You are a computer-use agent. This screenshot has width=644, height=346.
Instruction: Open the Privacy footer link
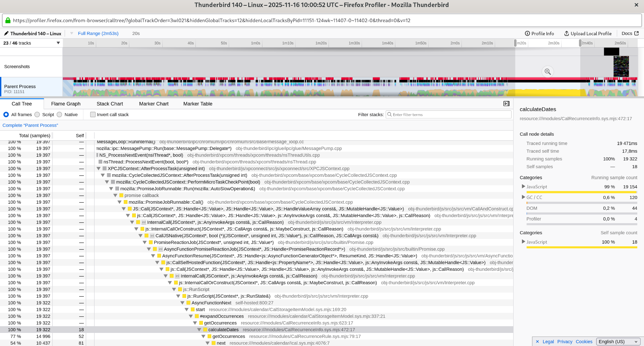tap(565, 342)
